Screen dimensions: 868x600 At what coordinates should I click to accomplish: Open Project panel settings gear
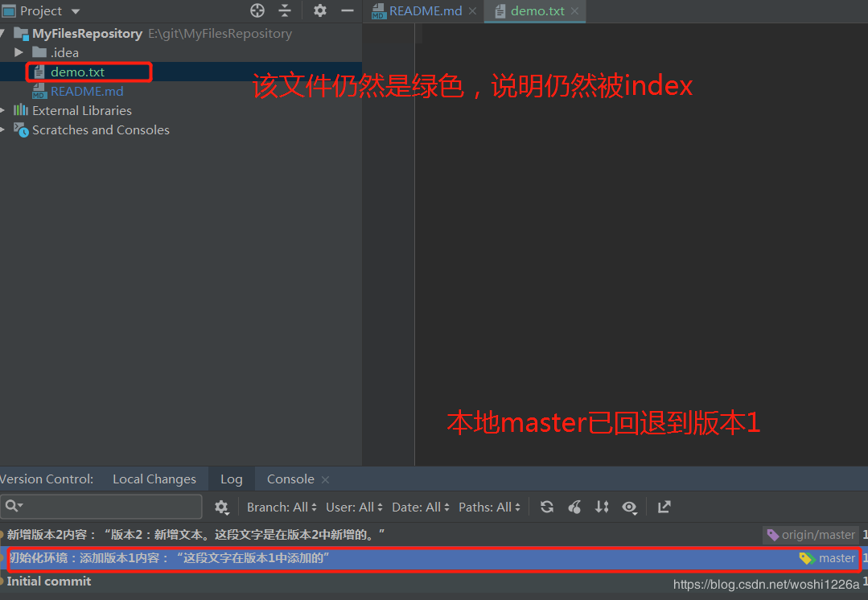pyautogui.click(x=319, y=10)
